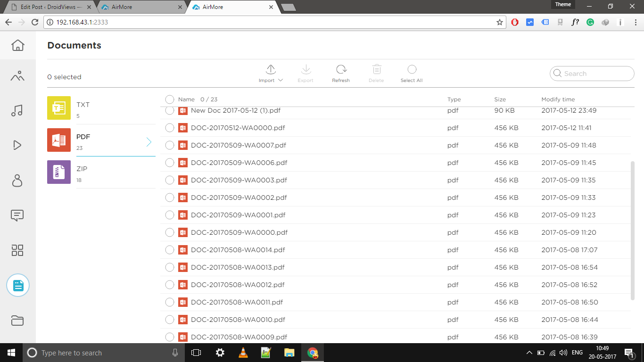The image size is (644, 362).
Task: Open the AirMore Home sidebar icon
Action: pyautogui.click(x=17, y=45)
